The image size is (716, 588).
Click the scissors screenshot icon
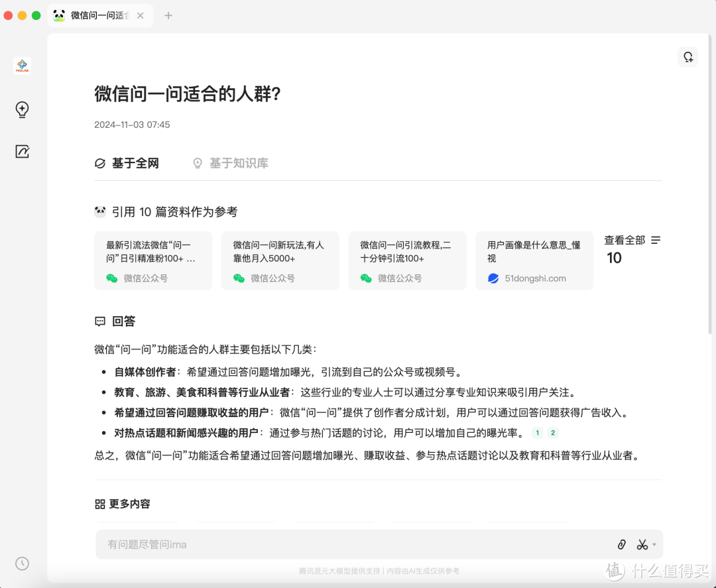642,545
